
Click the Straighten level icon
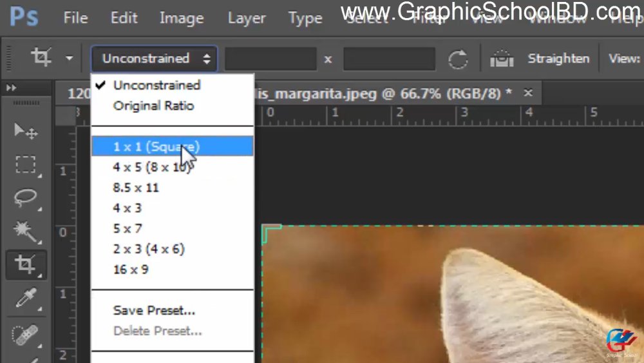tap(502, 59)
